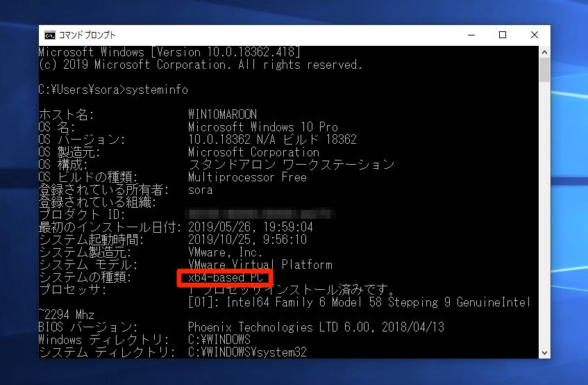This screenshot has height=385, width=588.
Task: Click the コマンド プロンプト window title text
Action: (87, 35)
